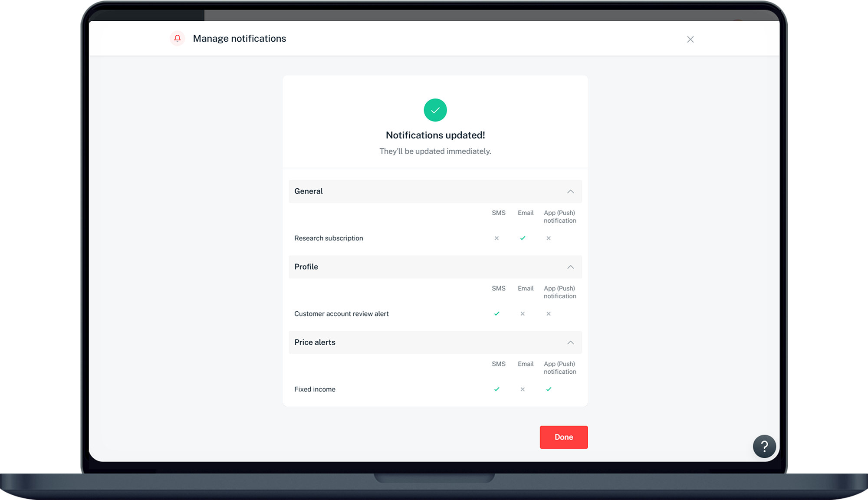The height and width of the screenshot is (500, 868).
Task: Collapse the Profile section chevron
Action: pyautogui.click(x=570, y=267)
